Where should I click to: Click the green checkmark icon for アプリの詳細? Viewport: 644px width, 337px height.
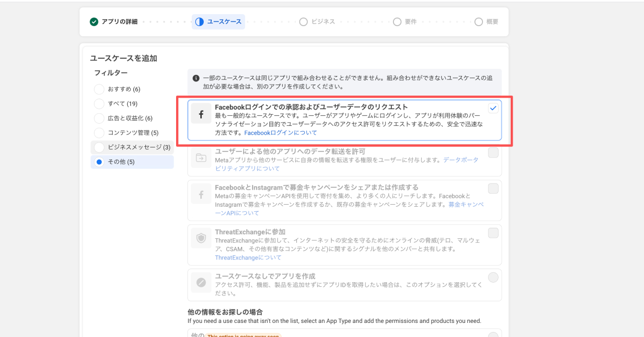pos(94,22)
